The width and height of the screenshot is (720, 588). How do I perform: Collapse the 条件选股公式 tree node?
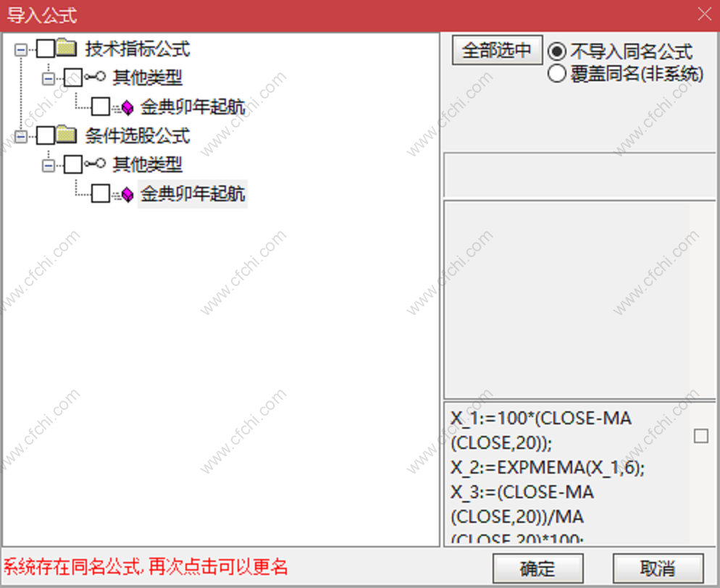point(21,136)
